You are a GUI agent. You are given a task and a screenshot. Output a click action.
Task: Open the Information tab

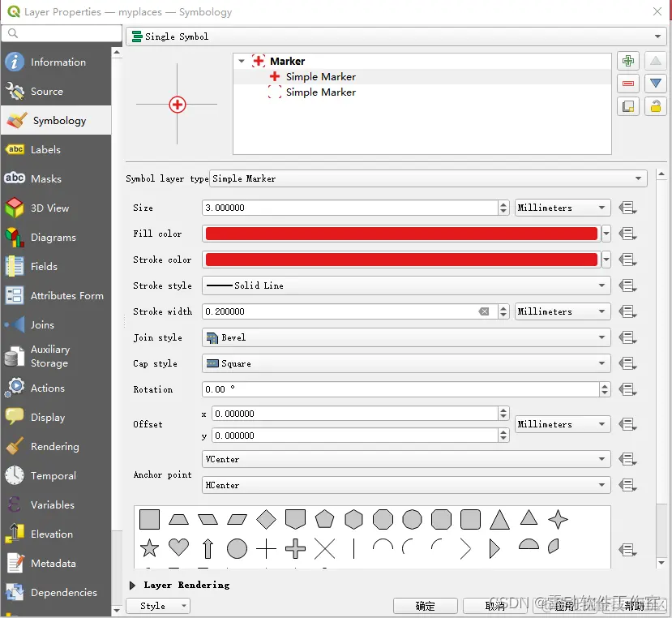pos(56,62)
